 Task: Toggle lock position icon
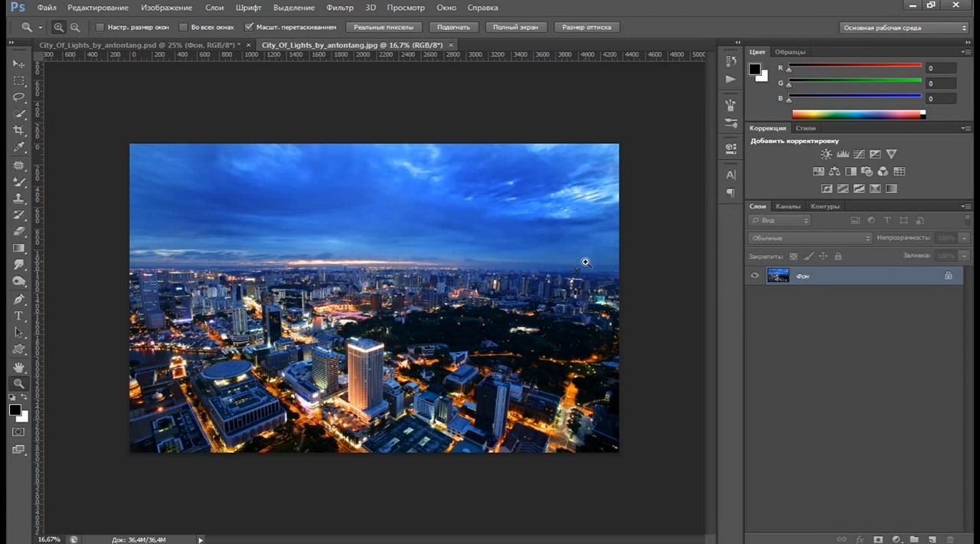coord(823,256)
